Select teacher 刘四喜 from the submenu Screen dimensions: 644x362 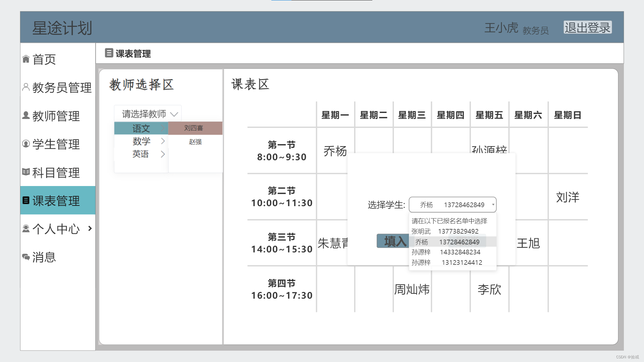pyautogui.click(x=194, y=128)
